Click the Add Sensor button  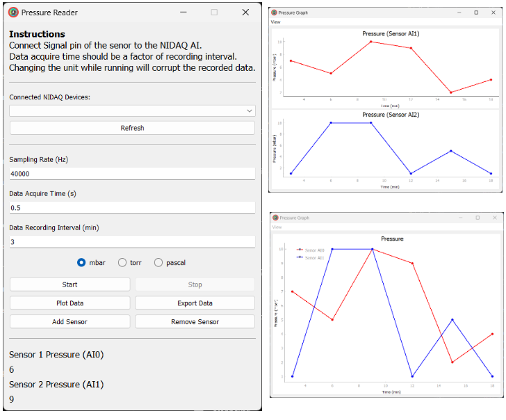70,321
